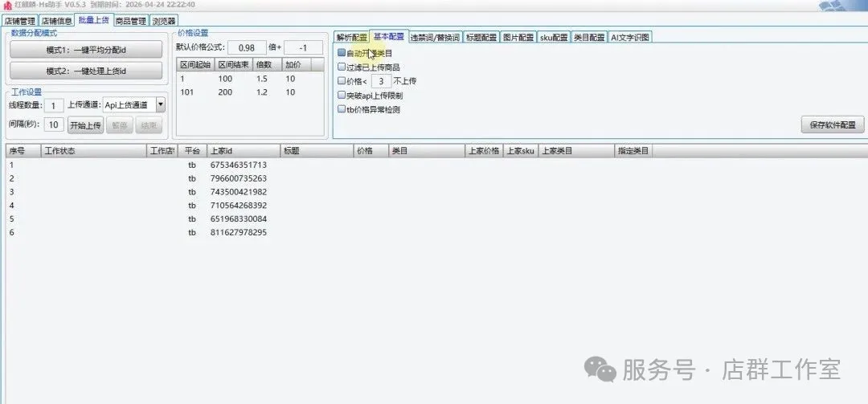This screenshot has height=404, width=868.
Task: Open the 商品管理 tab
Action: tap(130, 21)
